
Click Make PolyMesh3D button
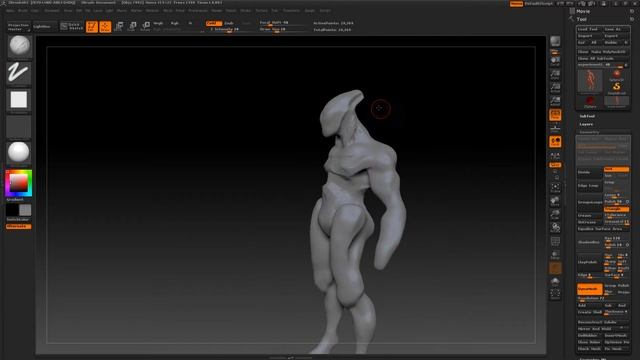pos(608,52)
